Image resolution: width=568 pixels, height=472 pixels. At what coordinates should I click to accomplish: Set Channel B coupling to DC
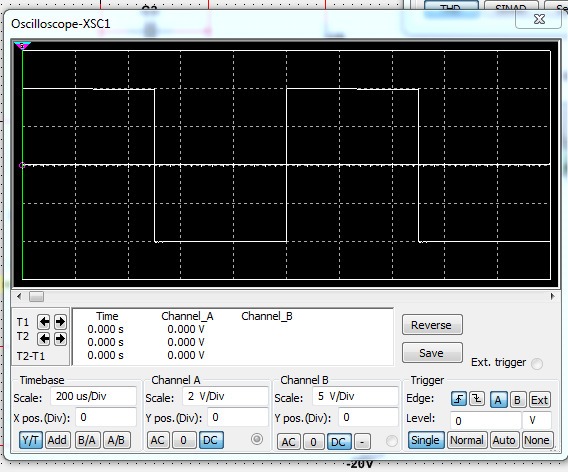click(339, 442)
